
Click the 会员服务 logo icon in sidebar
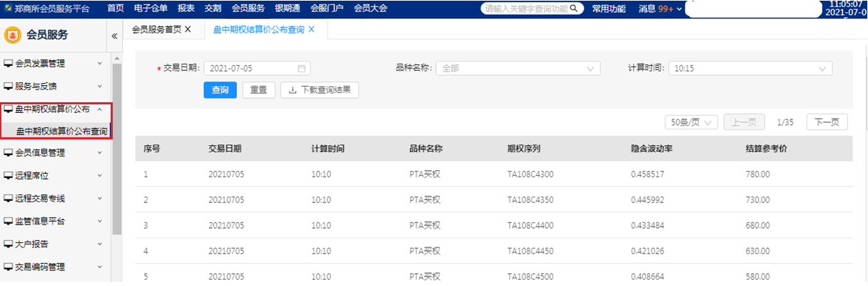click(12, 35)
